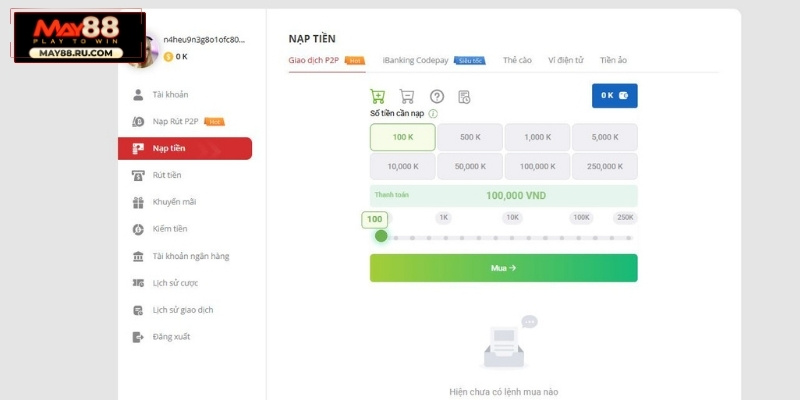Click the Lịch sử cược ticket icon
The height and width of the screenshot is (400, 800).
click(x=138, y=283)
